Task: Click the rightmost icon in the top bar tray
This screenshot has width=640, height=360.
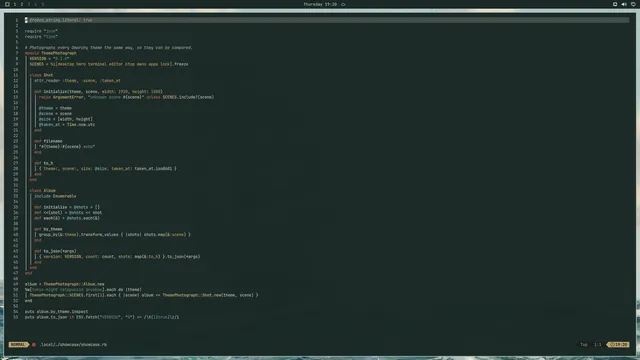Action: [x=633, y=4]
